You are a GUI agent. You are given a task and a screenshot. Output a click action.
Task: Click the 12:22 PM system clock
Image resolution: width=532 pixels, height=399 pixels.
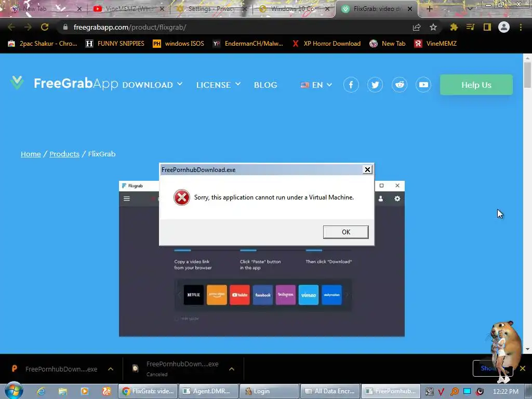[506, 391]
